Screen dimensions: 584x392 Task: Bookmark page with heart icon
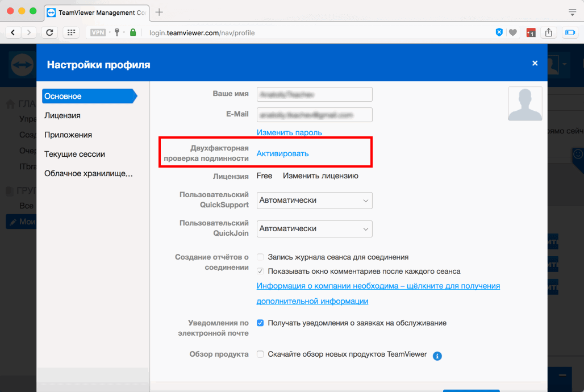click(x=513, y=33)
